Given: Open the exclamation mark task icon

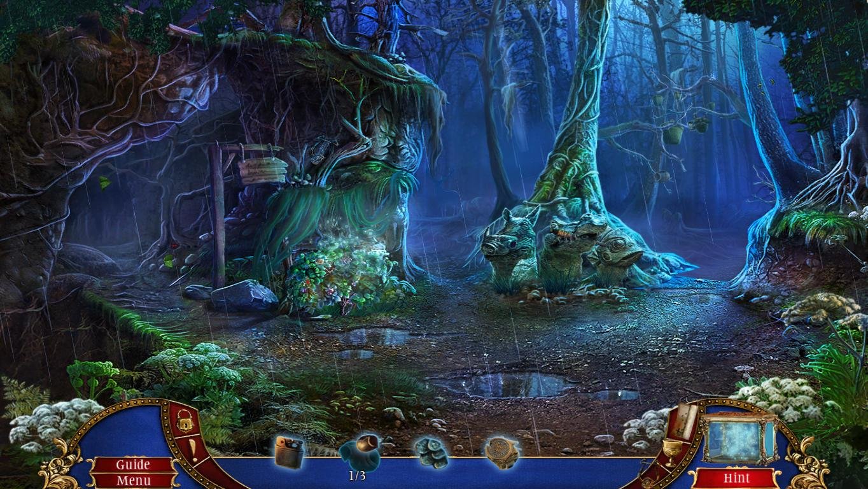Looking at the screenshot, I should [193, 450].
